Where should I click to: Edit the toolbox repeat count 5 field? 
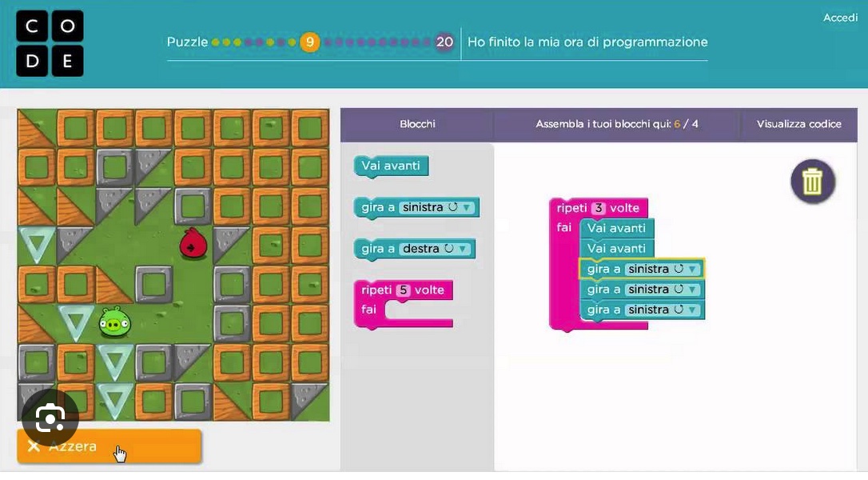click(x=404, y=290)
